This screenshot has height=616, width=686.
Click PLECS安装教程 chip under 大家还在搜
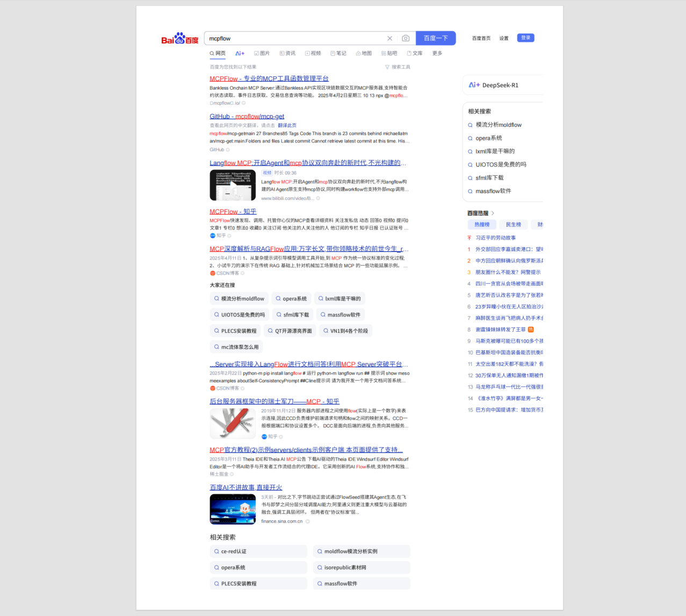point(235,331)
